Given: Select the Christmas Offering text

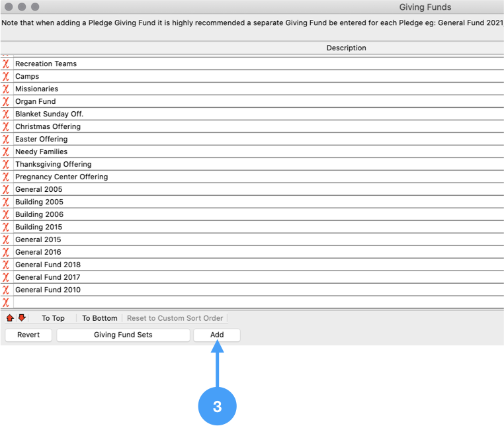Looking at the screenshot, I should [x=48, y=126].
